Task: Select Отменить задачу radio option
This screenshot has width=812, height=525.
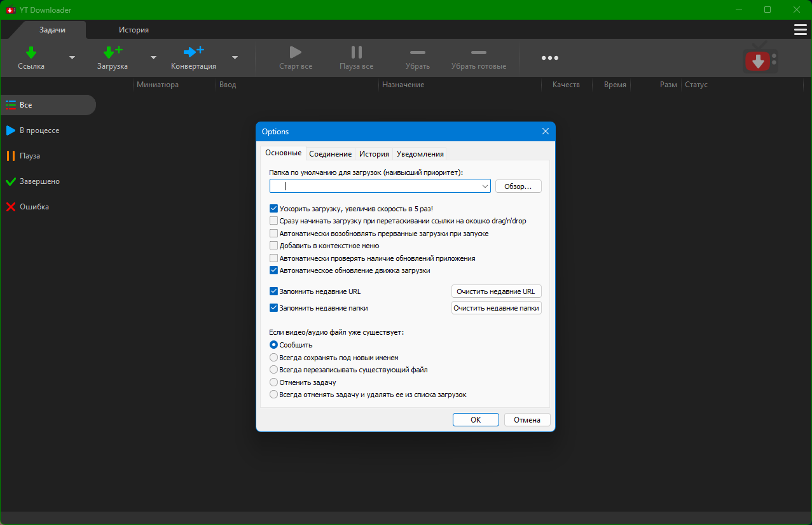Action: (274, 382)
